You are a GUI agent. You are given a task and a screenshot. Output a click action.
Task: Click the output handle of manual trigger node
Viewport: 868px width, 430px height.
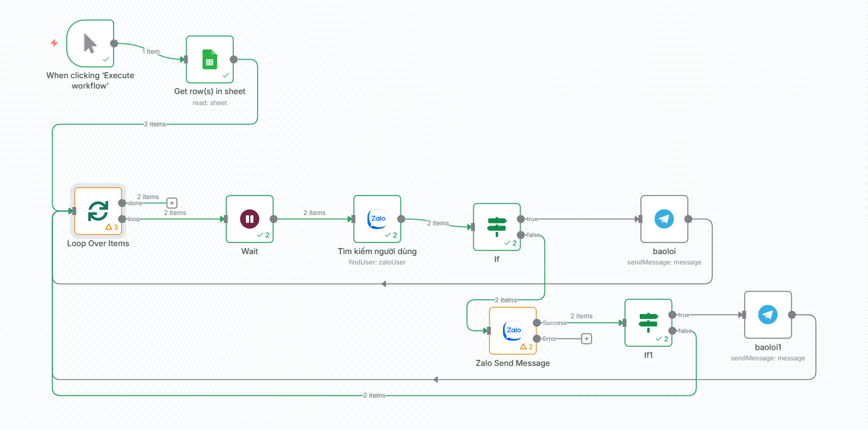point(114,43)
